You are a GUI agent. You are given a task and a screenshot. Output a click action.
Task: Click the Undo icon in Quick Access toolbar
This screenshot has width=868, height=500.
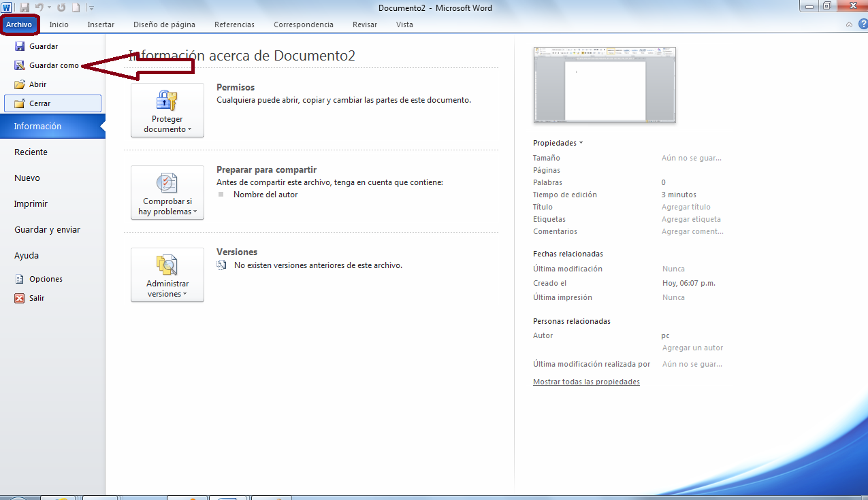(41, 7)
